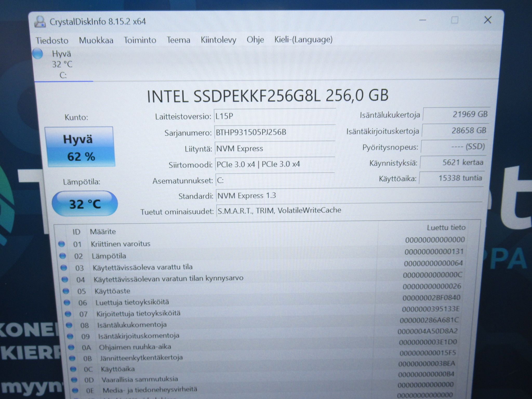Click status dot for 0D Vaarallisia sammutuksia
The width and height of the screenshot is (532, 399).
point(74,380)
